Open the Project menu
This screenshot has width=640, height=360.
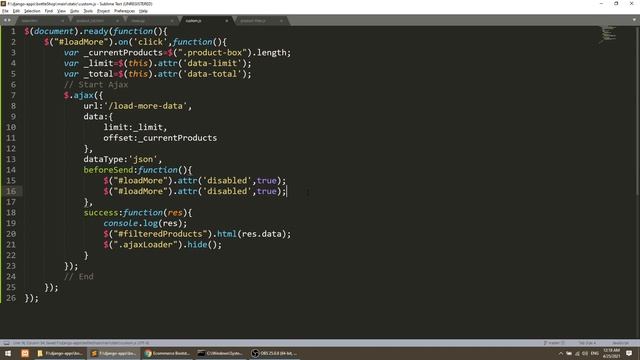click(x=103, y=11)
